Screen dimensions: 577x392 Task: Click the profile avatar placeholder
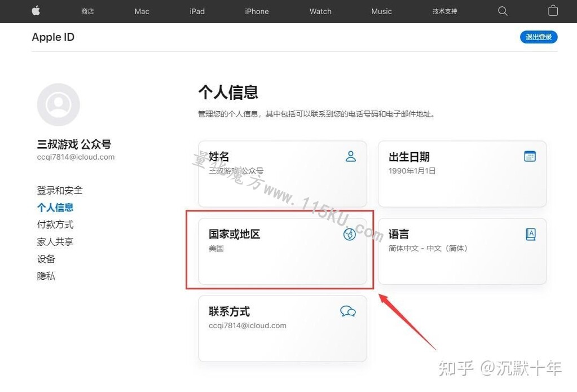click(59, 104)
